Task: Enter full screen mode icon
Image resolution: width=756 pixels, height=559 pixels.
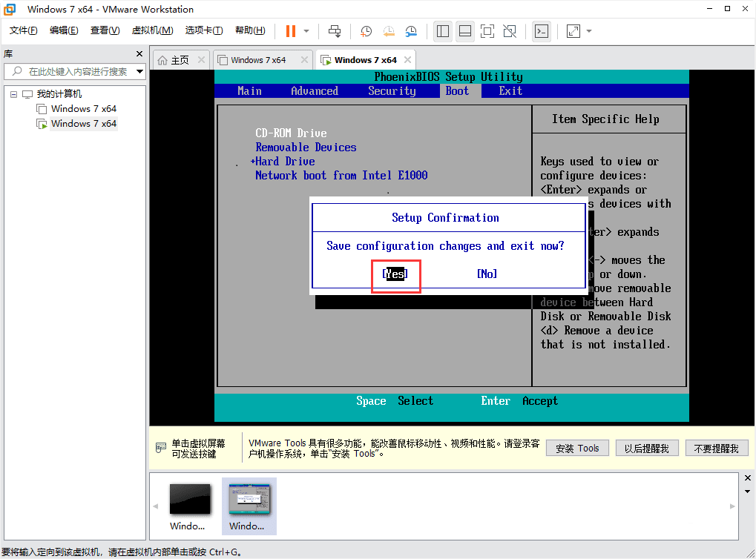Action: pyautogui.click(x=487, y=31)
